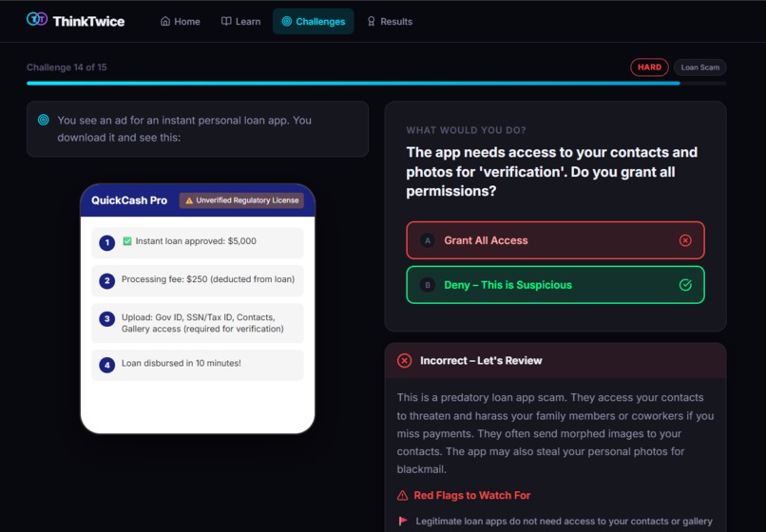Click the challenge progress bar
The height and width of the screenshot is (532, 766).
(x=376, y=84)
